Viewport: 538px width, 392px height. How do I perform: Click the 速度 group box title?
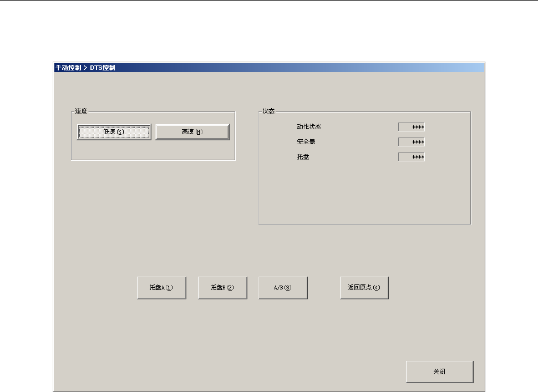click(x=82, y=111)
